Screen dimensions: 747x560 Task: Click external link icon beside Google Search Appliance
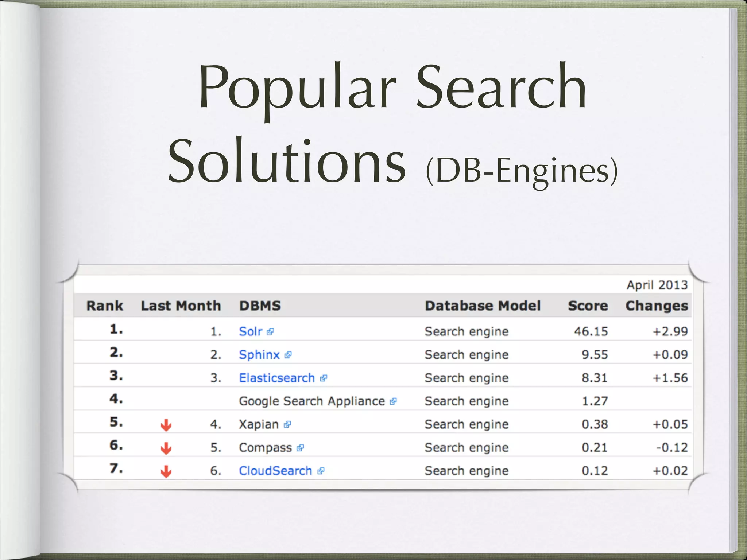pyautogui.click(x=393, y=401)
